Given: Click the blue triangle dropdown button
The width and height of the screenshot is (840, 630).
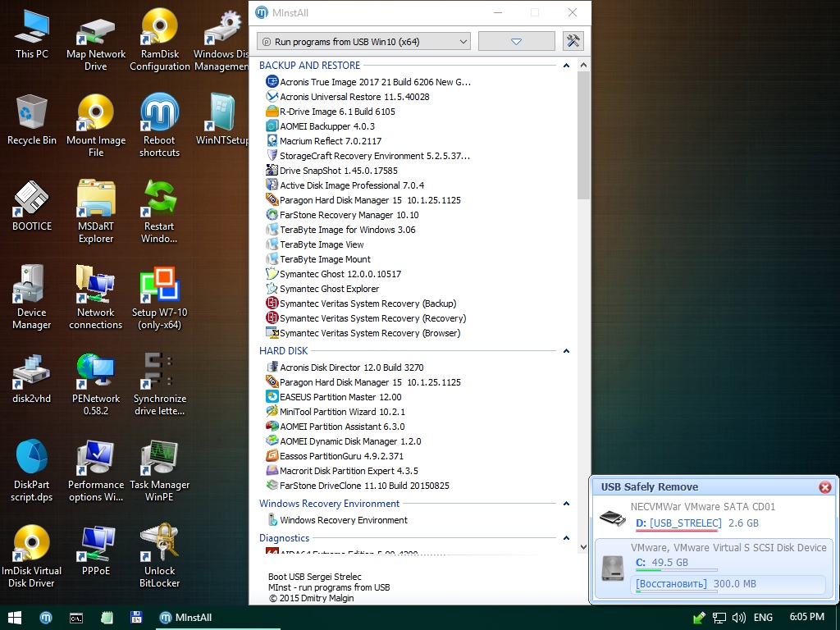Looking at the screenshot, I should [517, 41].
